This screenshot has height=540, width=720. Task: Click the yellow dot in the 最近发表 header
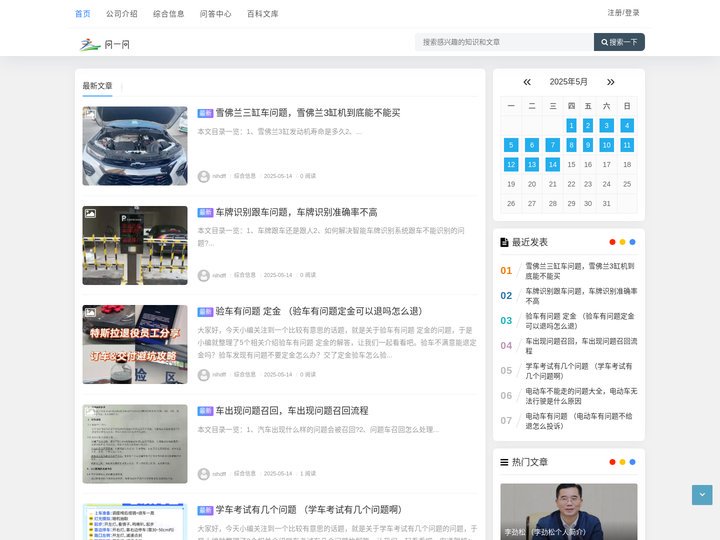coord(622,242)
